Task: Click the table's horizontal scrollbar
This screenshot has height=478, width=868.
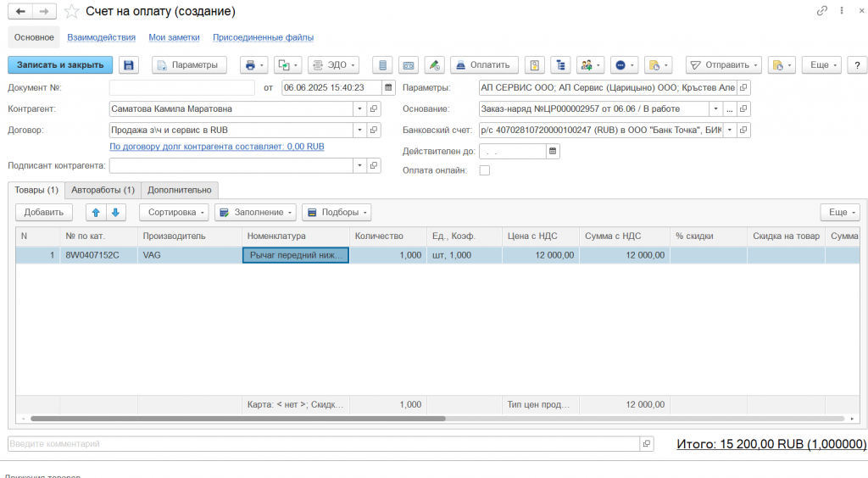Action: tap(237, 419)
